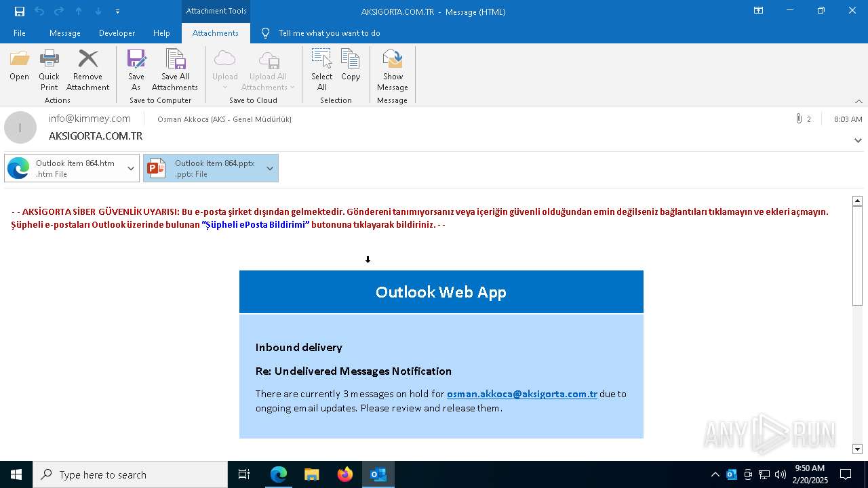
Task: Open Task View in the taskbar
Action: 244,474
